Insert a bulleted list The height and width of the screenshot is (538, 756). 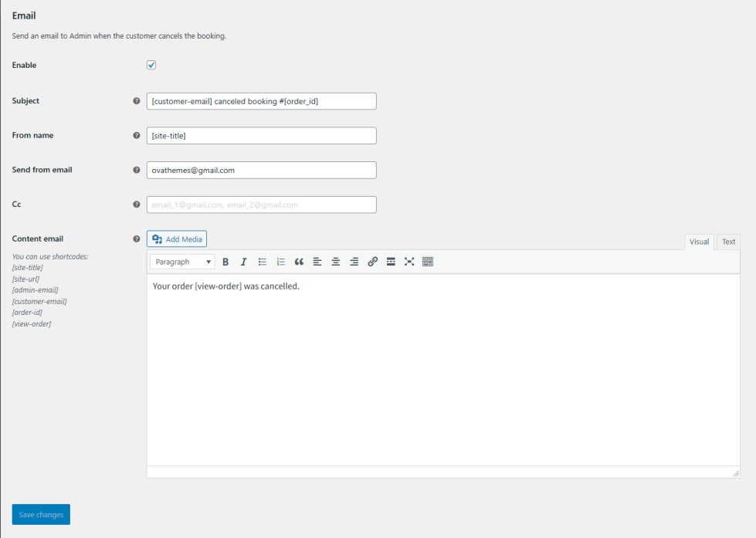[263, 262]
